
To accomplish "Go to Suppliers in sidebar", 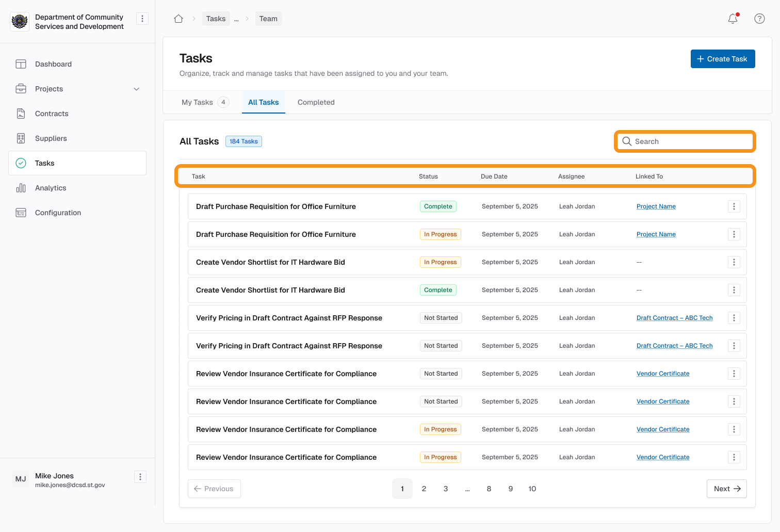I will click(x=51, y=138).
